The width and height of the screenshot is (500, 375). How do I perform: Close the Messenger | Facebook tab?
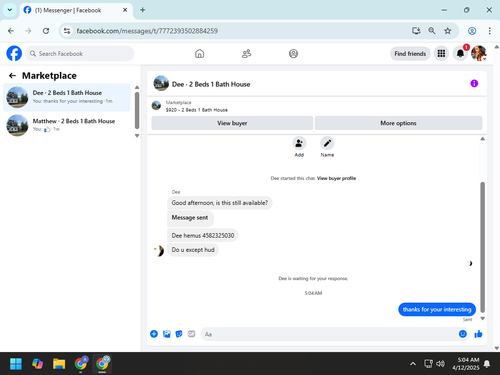pyautogui.click(x=125, y=10)
